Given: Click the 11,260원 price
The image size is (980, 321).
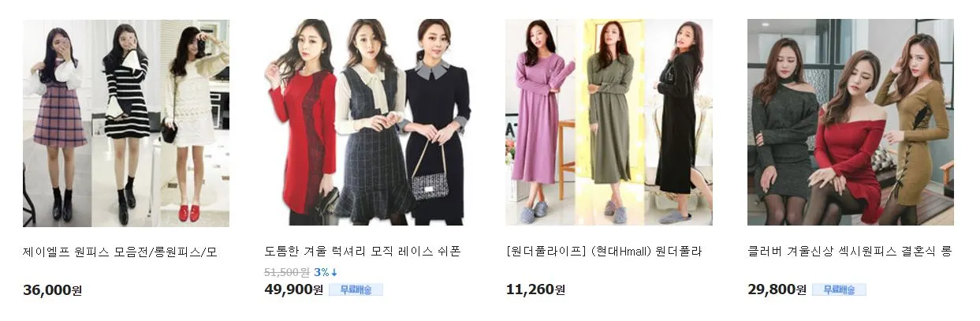Looking at the screenshot, I should click(x=535, y=289).
